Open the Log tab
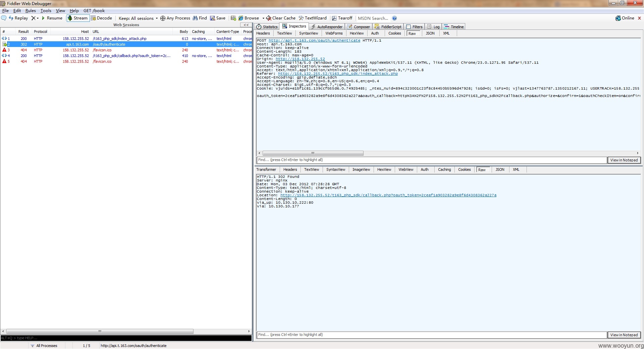 [433, 27]
